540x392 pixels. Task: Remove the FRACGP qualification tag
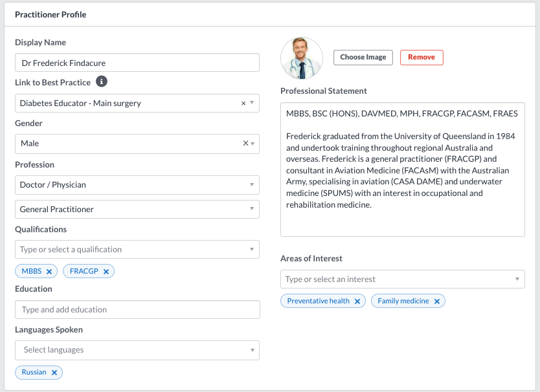point(106,272)
